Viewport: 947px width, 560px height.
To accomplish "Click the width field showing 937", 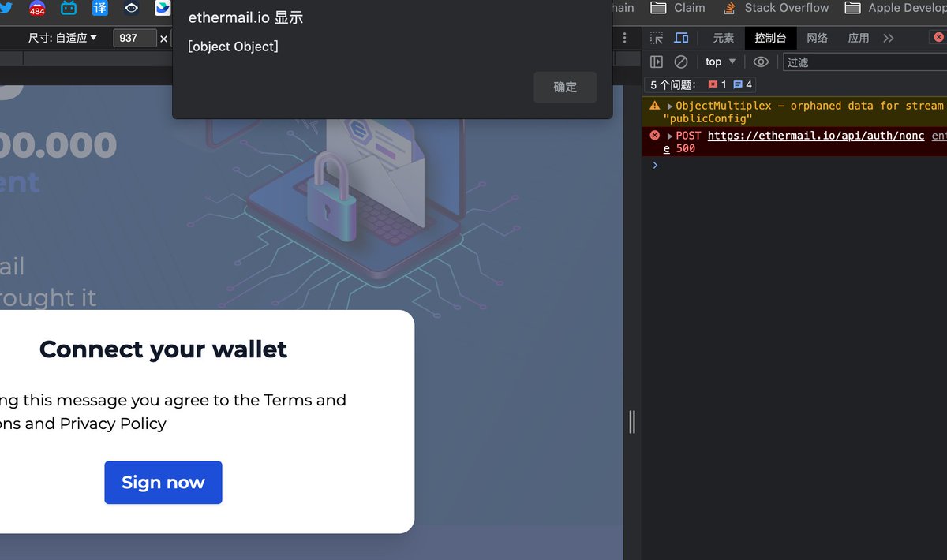I will tap(135, 38).
